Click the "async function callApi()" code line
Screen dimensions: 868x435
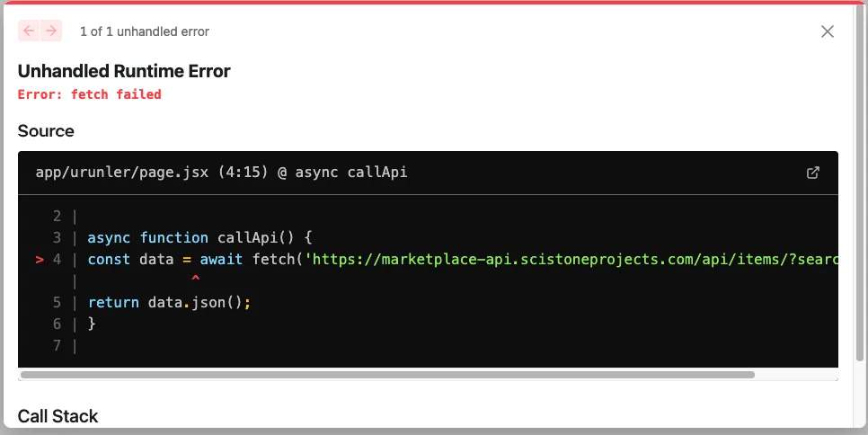coord(199,238)
